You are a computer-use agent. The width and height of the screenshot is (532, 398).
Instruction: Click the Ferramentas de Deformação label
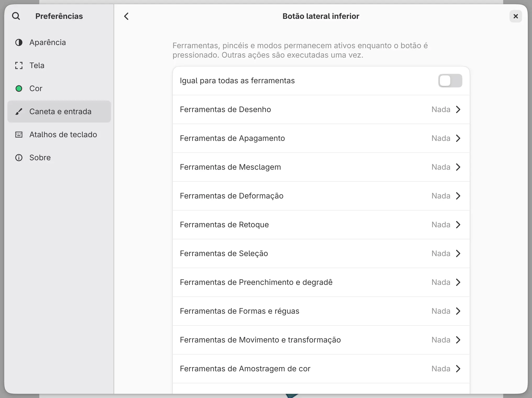pyautogui.click(x=232, y=196)
